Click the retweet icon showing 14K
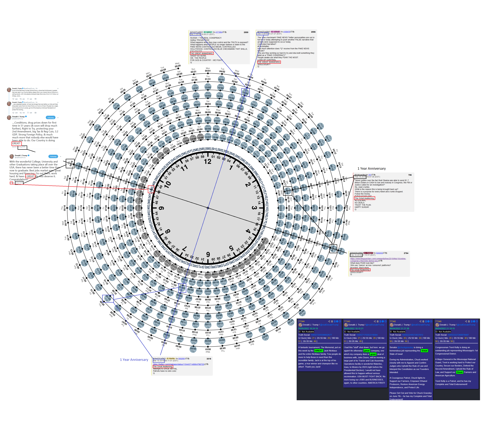 [x=21, y=113]
